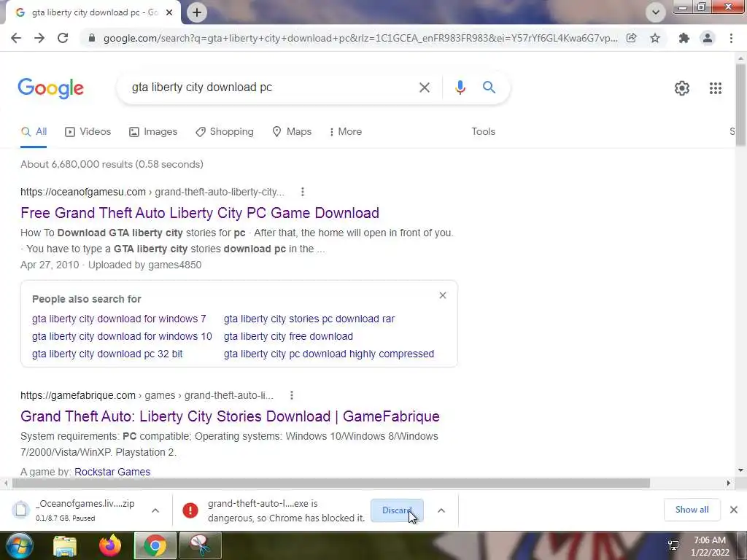Click the address bar URL
Viewport: 747px width, 560px height.
click(x=360, y=38)
